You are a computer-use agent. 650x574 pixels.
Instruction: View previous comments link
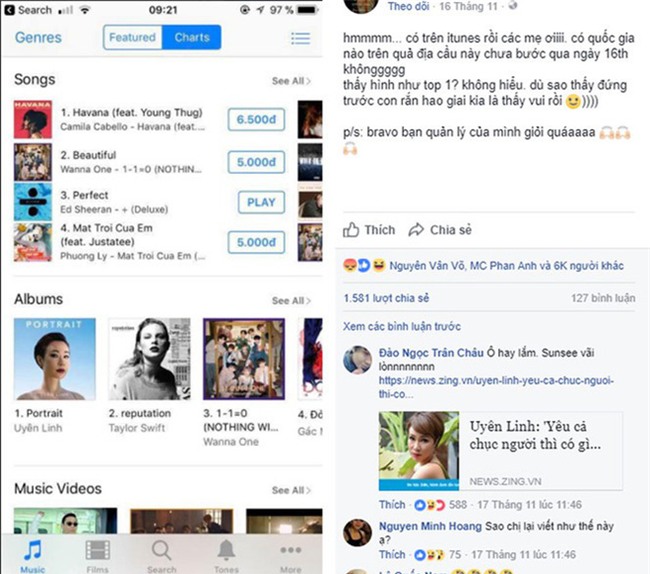click(x=402, y=326)
